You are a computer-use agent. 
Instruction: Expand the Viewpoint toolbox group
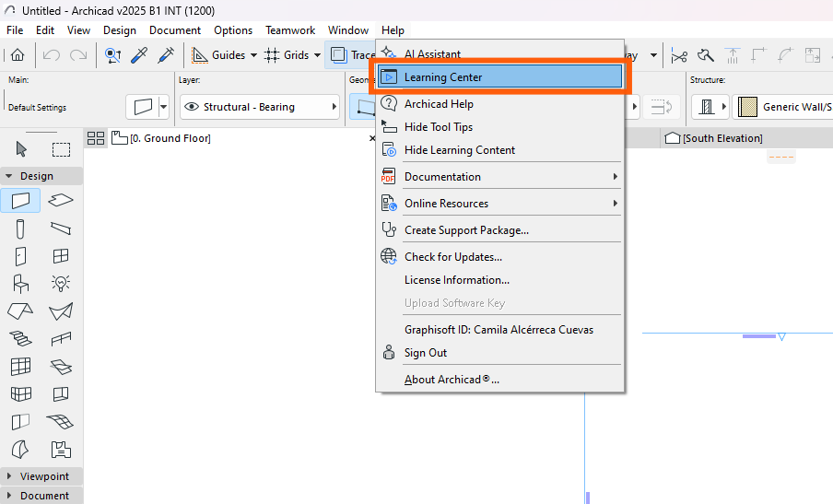9,475
